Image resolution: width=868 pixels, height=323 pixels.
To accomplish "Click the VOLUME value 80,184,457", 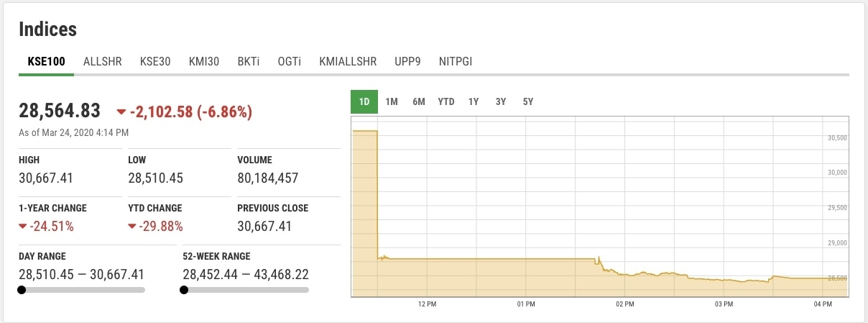I will pos(267,178).
